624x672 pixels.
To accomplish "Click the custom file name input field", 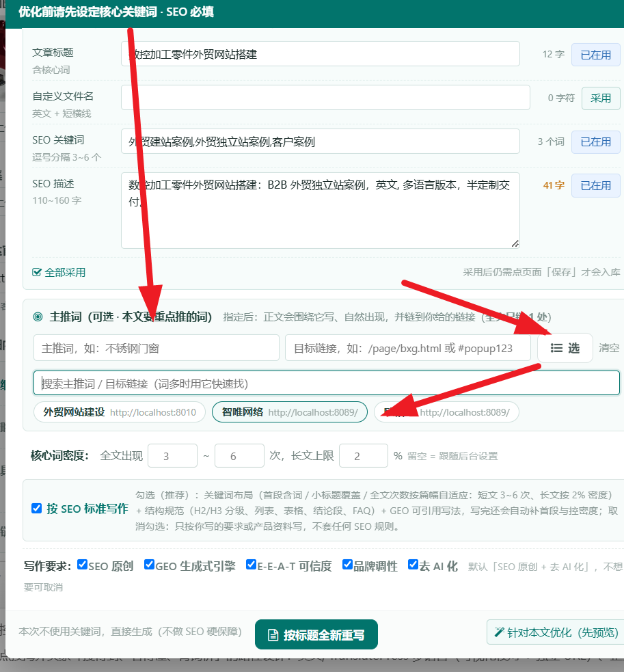I will (325, 98).
